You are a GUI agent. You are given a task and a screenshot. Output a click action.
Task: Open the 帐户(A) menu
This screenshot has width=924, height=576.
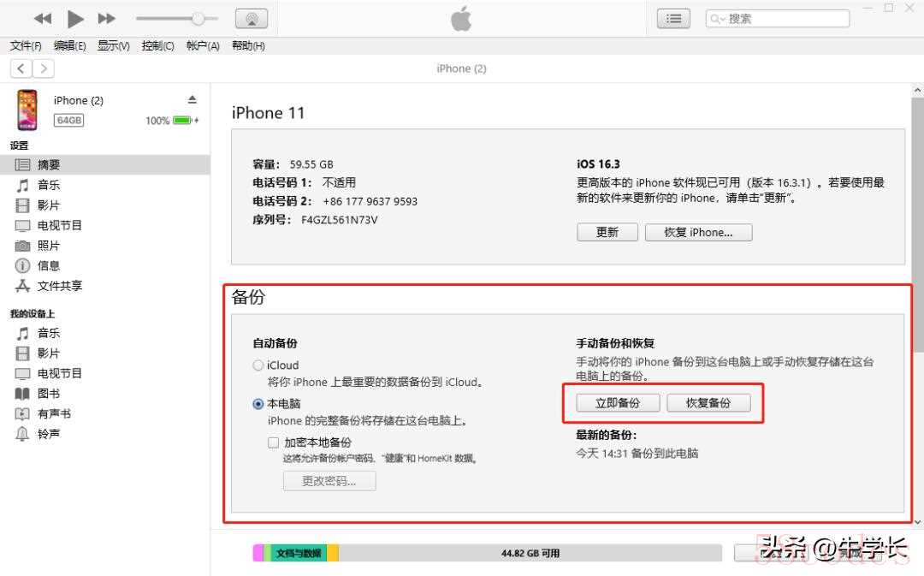pos(203,46)
